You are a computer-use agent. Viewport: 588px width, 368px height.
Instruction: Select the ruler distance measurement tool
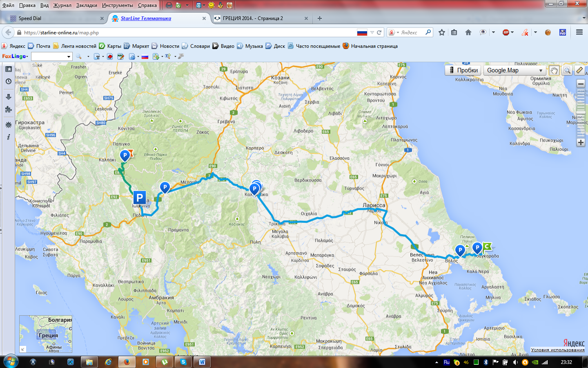[579, 70]
